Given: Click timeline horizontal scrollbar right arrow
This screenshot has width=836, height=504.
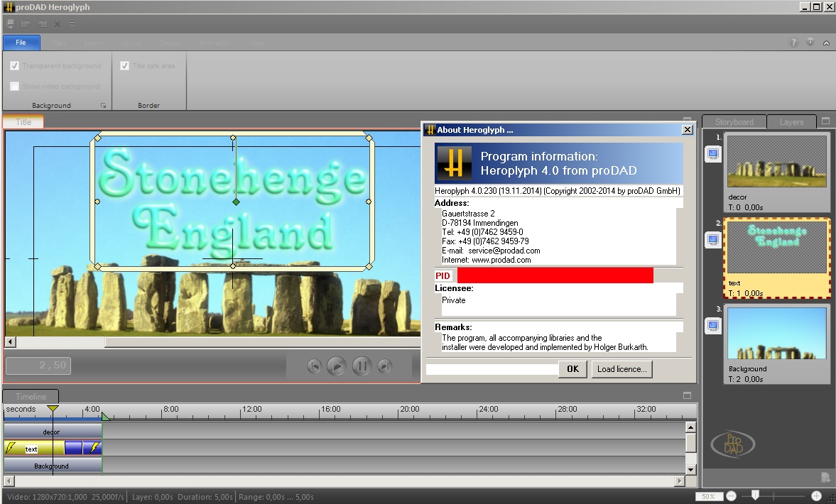Looking at the screenshot, I should pyautogui.click(x=679, y=481).
